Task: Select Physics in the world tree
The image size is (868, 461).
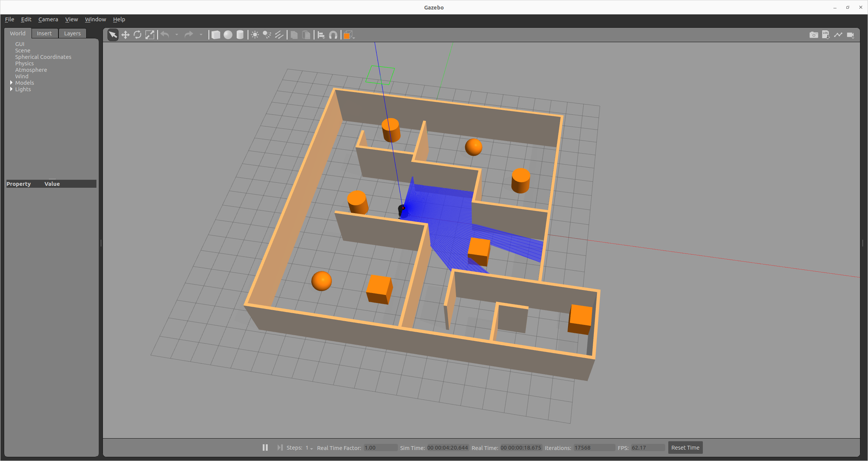Action: coord(24,63)
